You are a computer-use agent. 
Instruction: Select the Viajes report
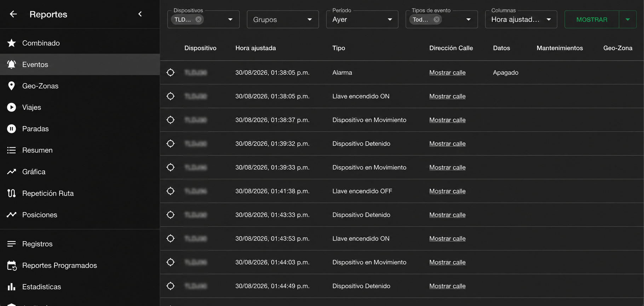80,107
